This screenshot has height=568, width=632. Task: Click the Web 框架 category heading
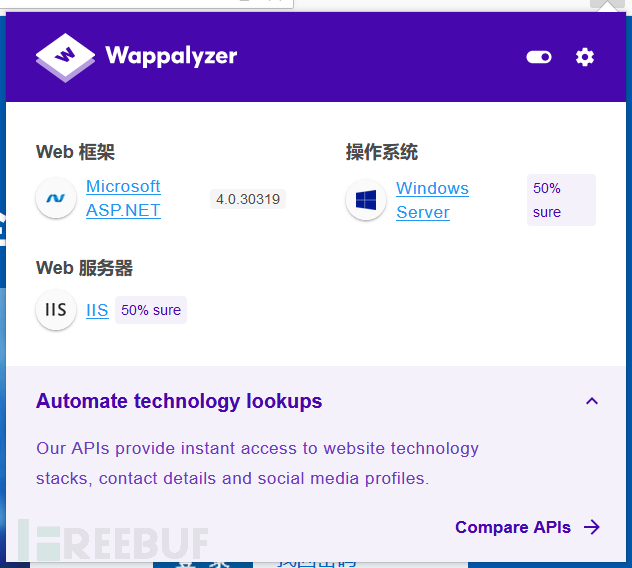tap(75, 152)
